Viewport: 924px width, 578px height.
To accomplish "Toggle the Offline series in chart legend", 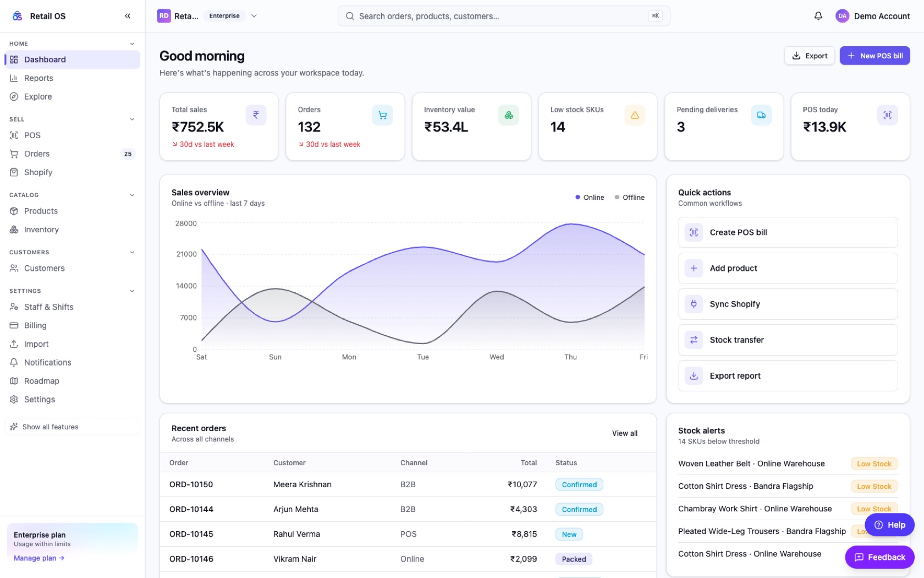I will coord(629,197).
